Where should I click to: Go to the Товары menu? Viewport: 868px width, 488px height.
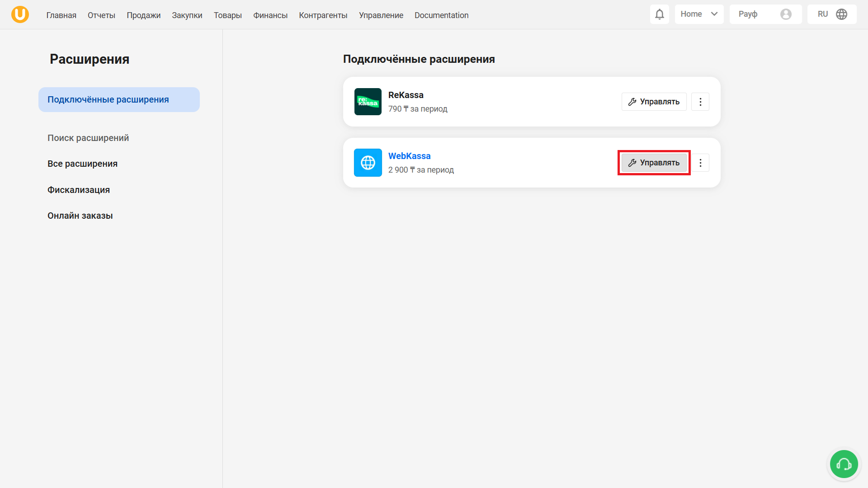(x=227, y=15)
